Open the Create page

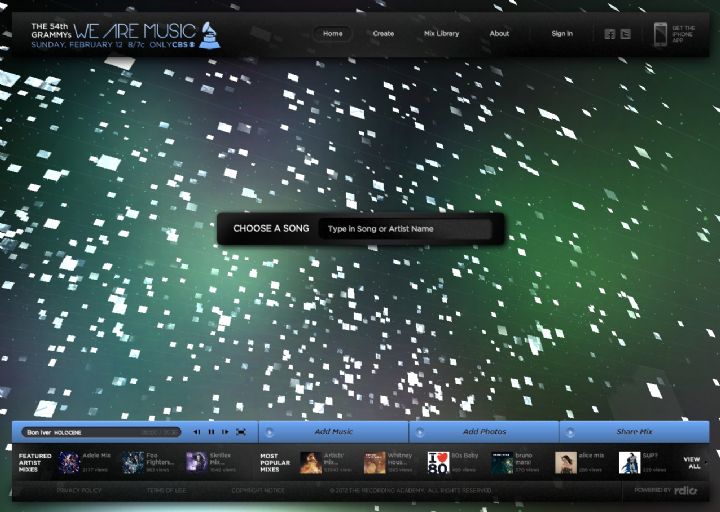[383, 34]
